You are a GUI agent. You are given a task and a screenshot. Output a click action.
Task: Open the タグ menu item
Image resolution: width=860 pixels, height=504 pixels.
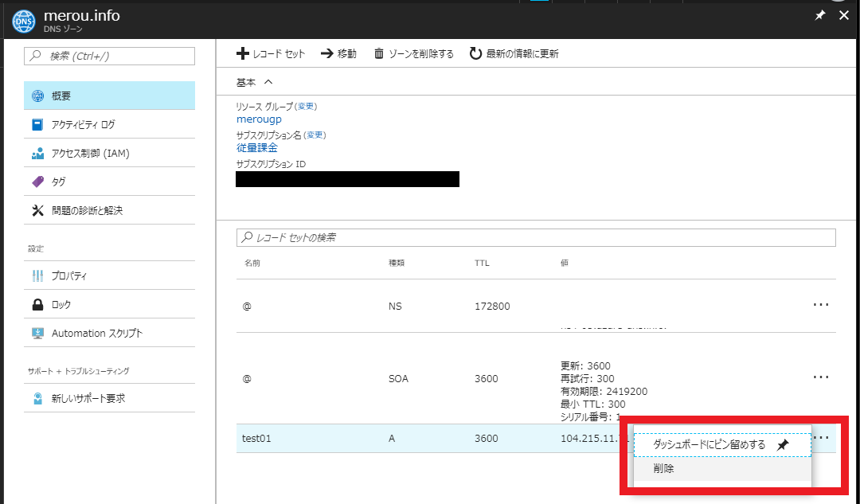tap(109, 182)
